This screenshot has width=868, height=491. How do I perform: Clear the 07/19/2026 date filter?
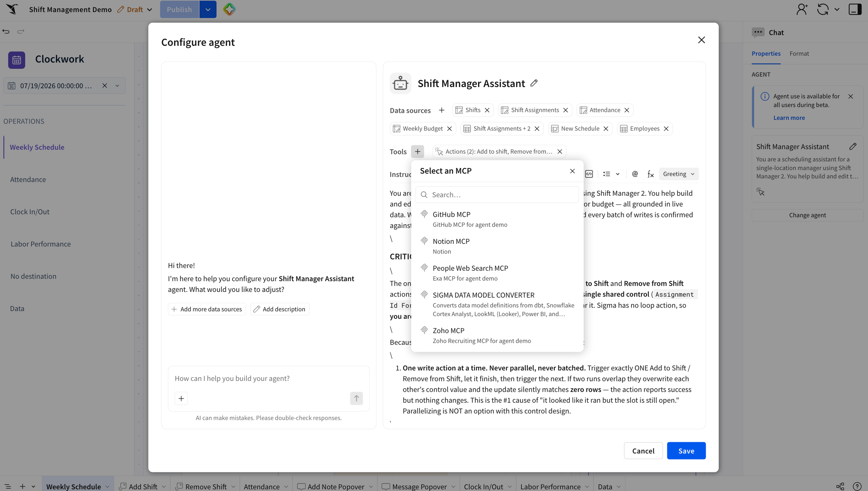click(x=104, y=86)
